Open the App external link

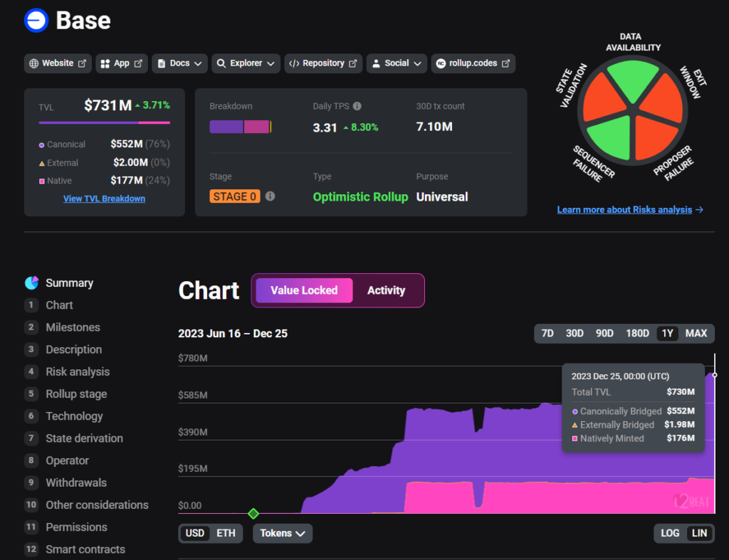click(x=121, y=63)
